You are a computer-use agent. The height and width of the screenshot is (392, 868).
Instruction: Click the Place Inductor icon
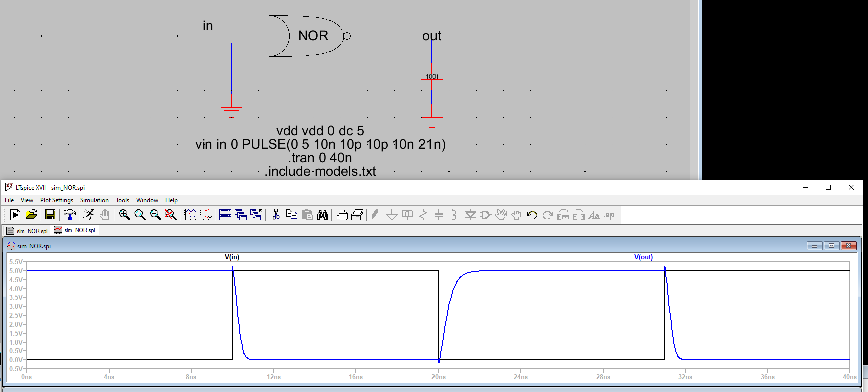click(454, 215)
